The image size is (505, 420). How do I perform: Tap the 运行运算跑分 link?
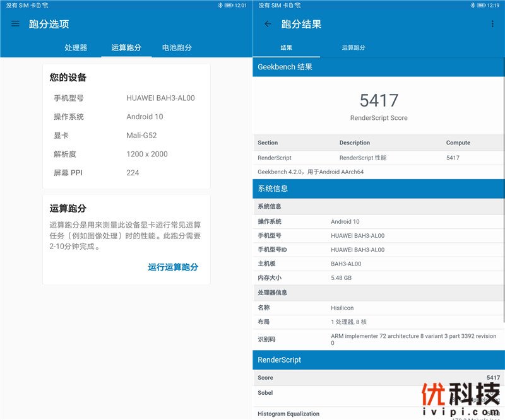click(x=172, y=267)
